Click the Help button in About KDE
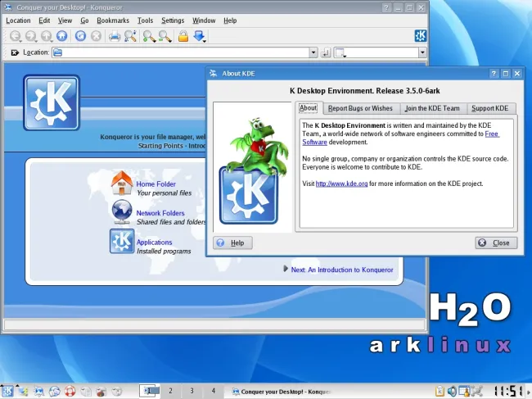Image resolution: width=532 pixels, height=399 pixels. click(232, 243)
